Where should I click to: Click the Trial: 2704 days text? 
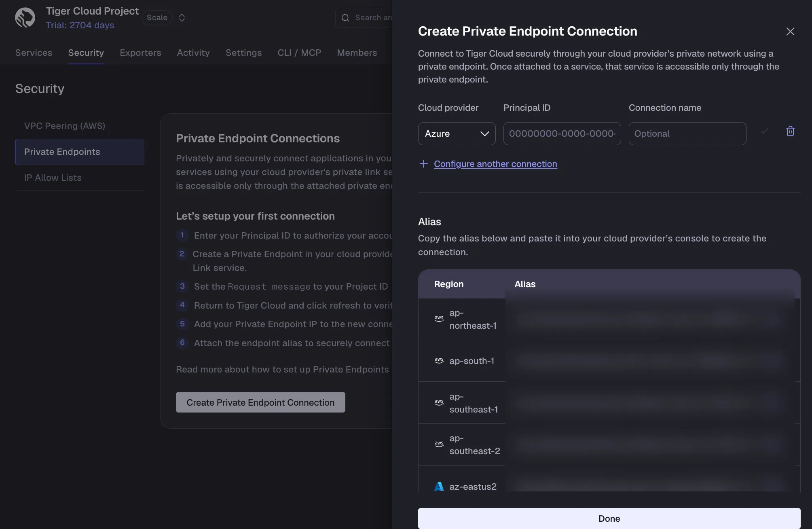[x=80, y=25]
